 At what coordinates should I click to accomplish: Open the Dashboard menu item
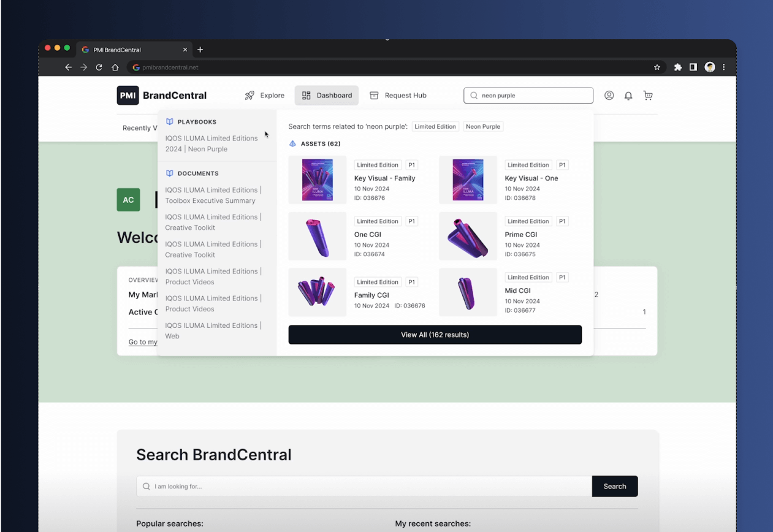327,96
